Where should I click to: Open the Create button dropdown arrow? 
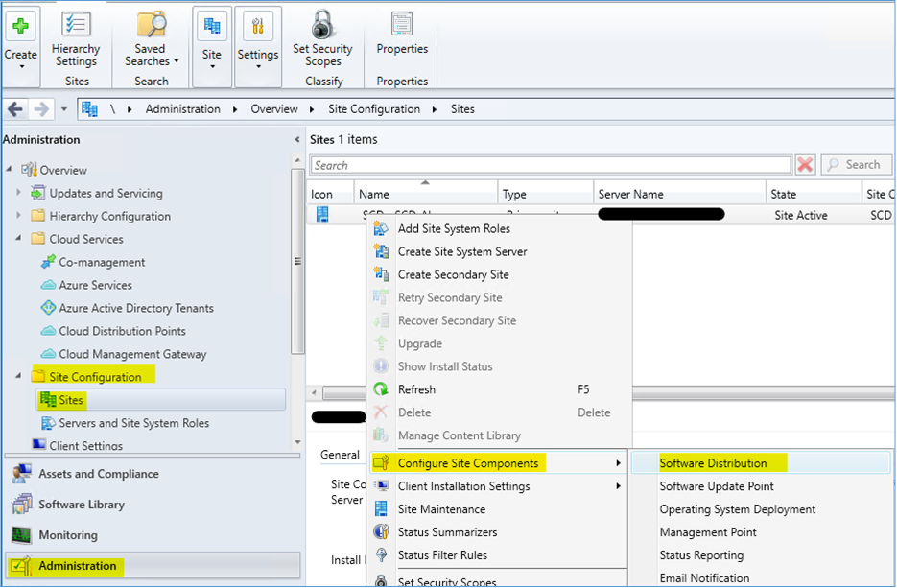click(x=22, y=67)
